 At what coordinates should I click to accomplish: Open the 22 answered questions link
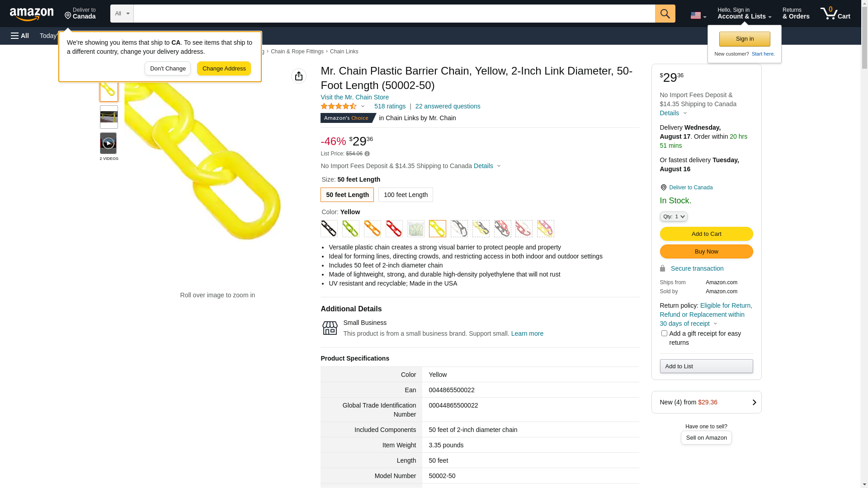[448, 107]
